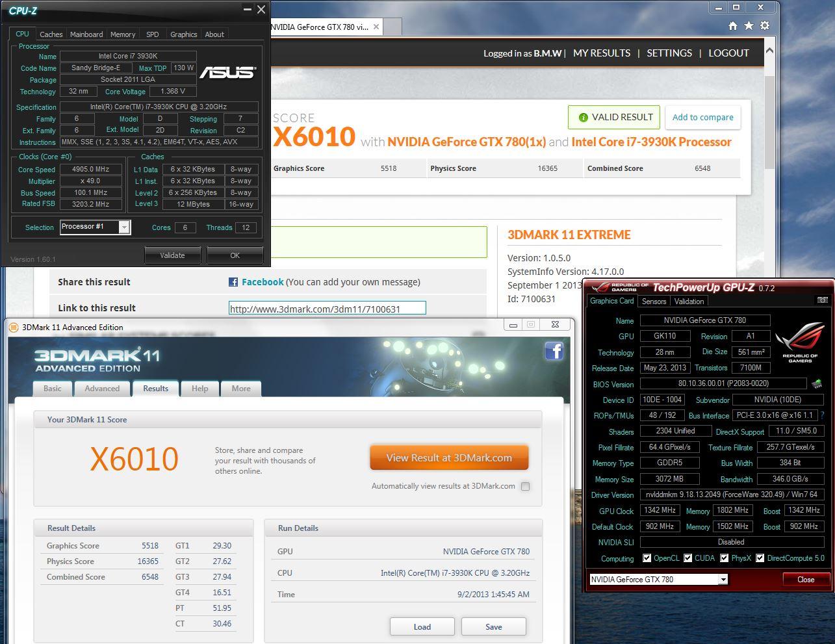The height and width of the screenshot is (644, 835).
Task: Open the Help tab in 3DMark 11
Action: pyautogui.click(x=200, y=389)
